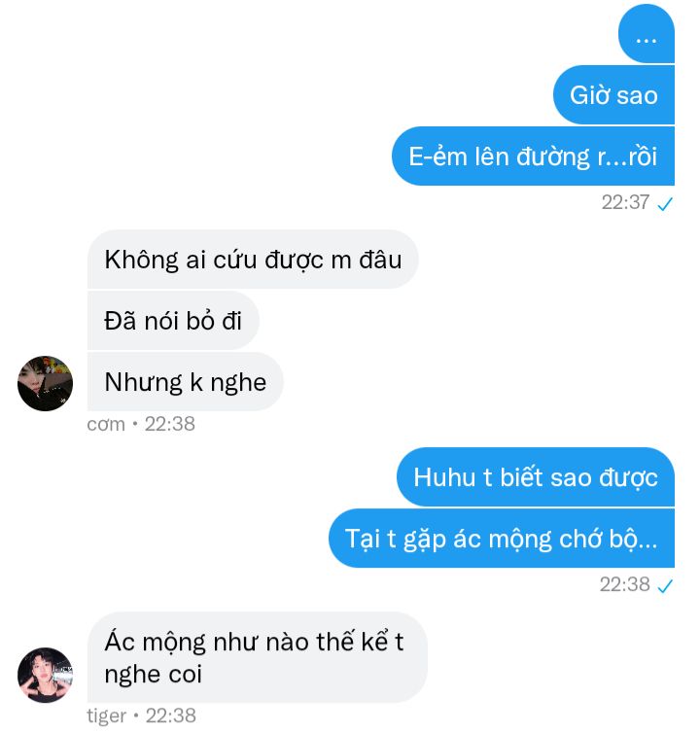This screenshot has height=733, width=700.
Task: Tap the 'Đã nói bỏ đi' bubble
Action: pos(173,321)
